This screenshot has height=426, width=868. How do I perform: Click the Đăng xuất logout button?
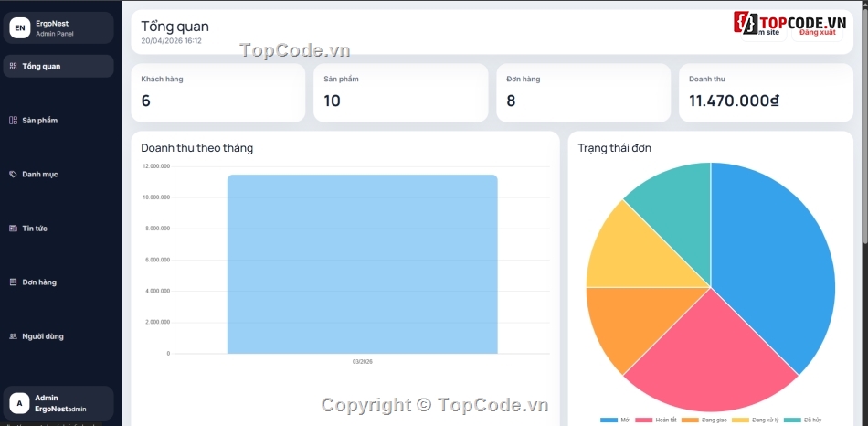click(x=817, y=33)
